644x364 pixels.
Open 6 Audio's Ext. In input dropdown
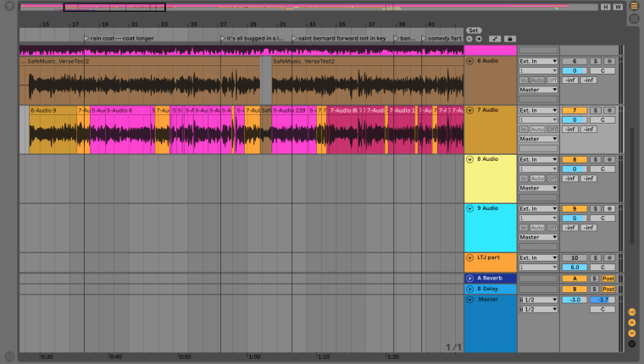(539, 62)
